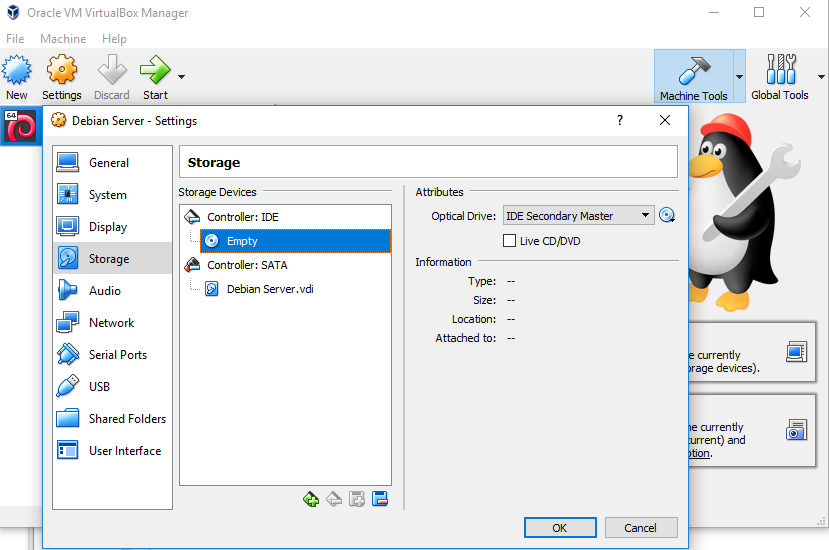The image size is (829, 550).
Task: Select Global Tools in the toolbar
Action: coord(780,76)
